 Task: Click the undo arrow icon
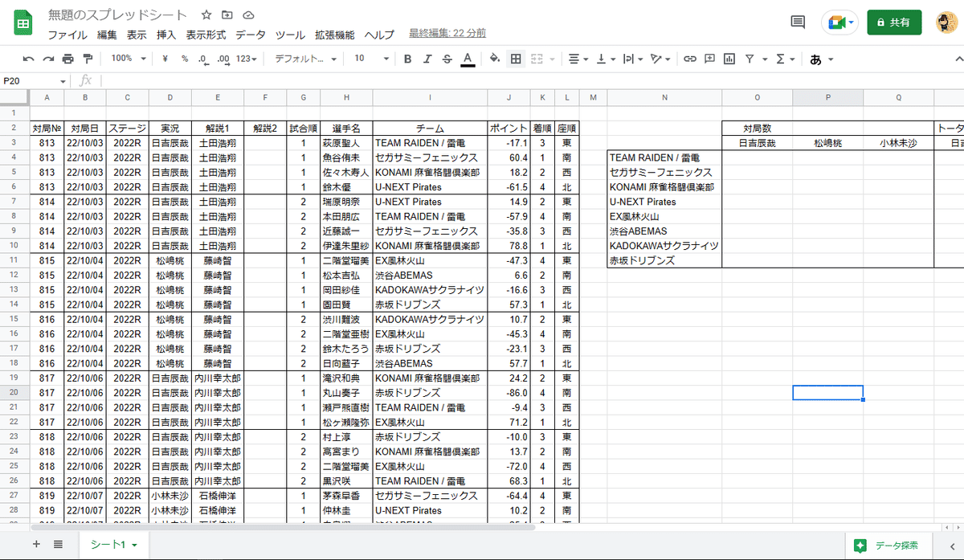[x=29, y=59]
